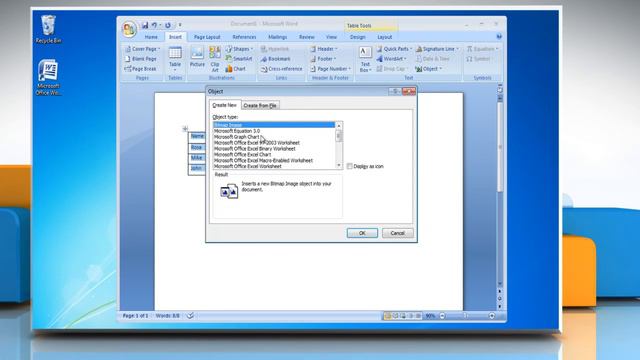The height and width of the screenshot is (360, 640).
Task: Click the Zoom In plus button
Action: pyautogui.click(x=491, y=316)
